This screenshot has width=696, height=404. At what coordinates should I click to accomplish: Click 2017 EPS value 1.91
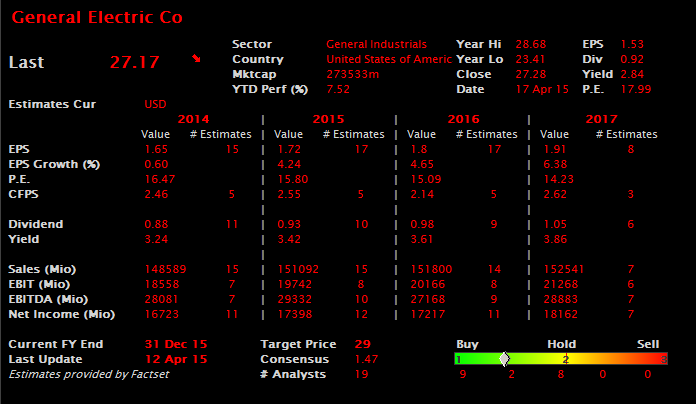click(555, 150)
